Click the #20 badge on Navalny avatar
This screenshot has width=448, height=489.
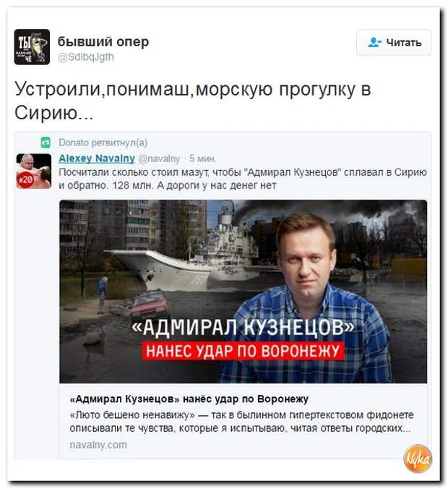click(x=25, y=180)
